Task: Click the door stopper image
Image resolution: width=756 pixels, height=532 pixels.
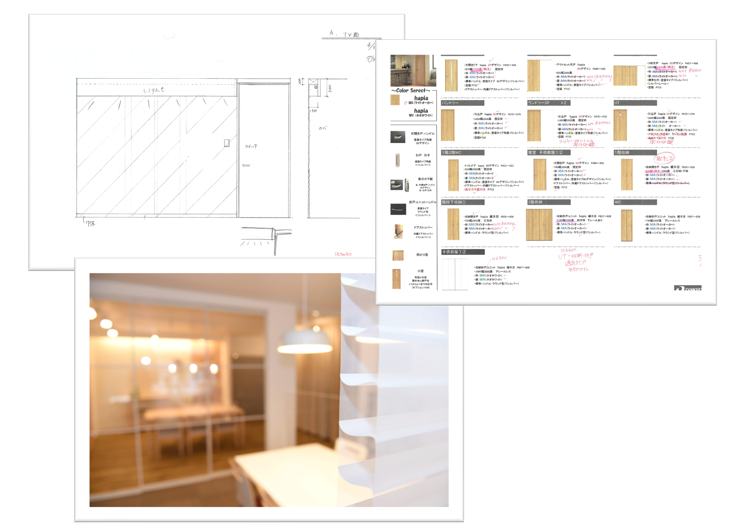Action: pyautogui.click(x=398, y=232)
